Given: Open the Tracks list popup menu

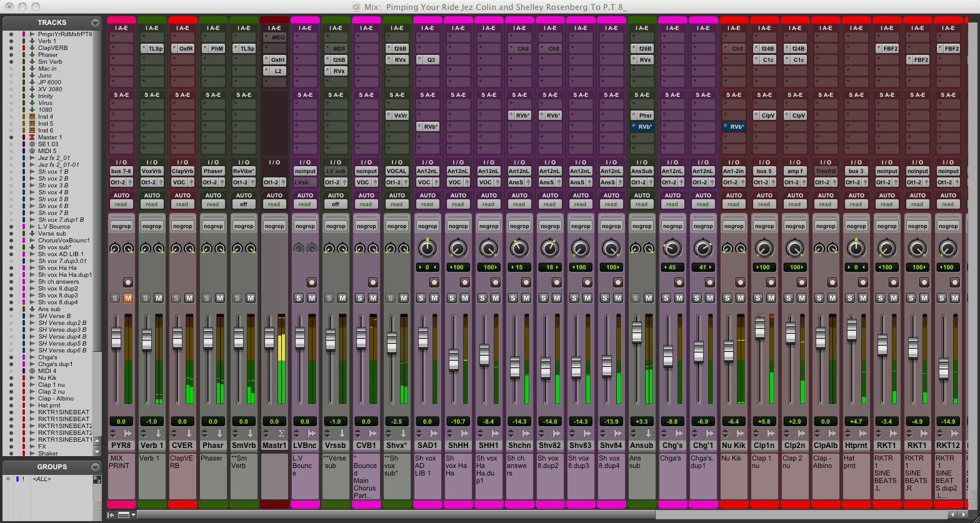Looking at the screenshot, I should pos(95,22).
